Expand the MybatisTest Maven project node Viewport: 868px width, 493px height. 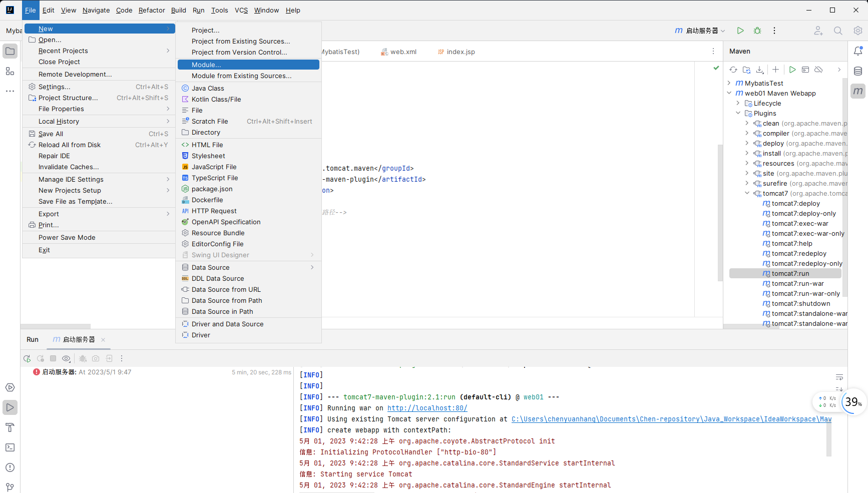(x=729, y=83)
